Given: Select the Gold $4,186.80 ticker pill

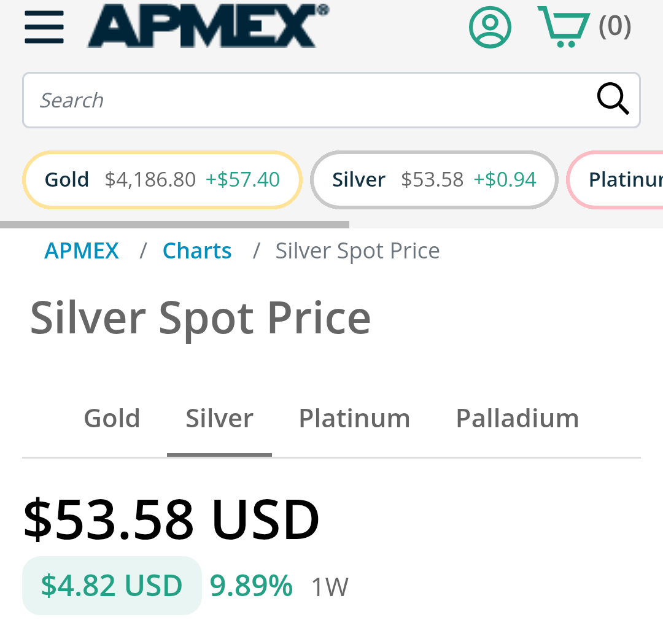Looking at the screenshot, I should pyautogui.click(x=162, y=180).
